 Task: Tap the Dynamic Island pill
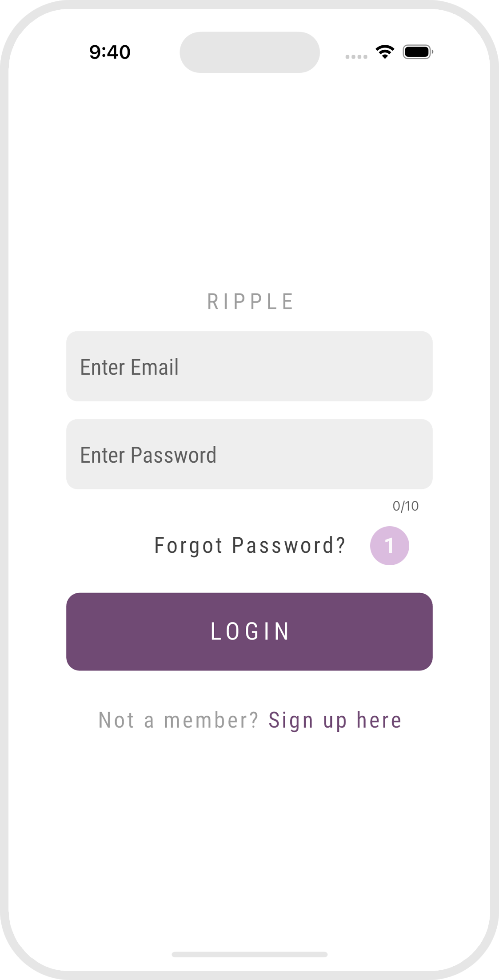coord(249,52)
